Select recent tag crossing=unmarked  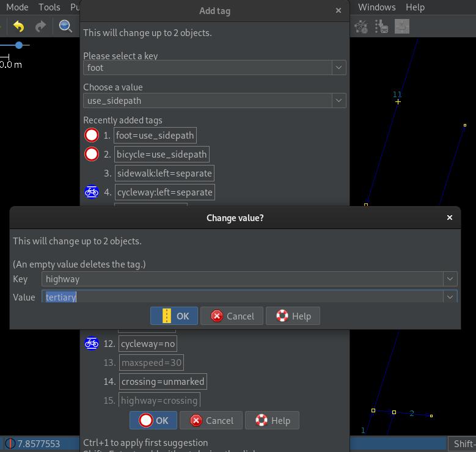point(163,381)
